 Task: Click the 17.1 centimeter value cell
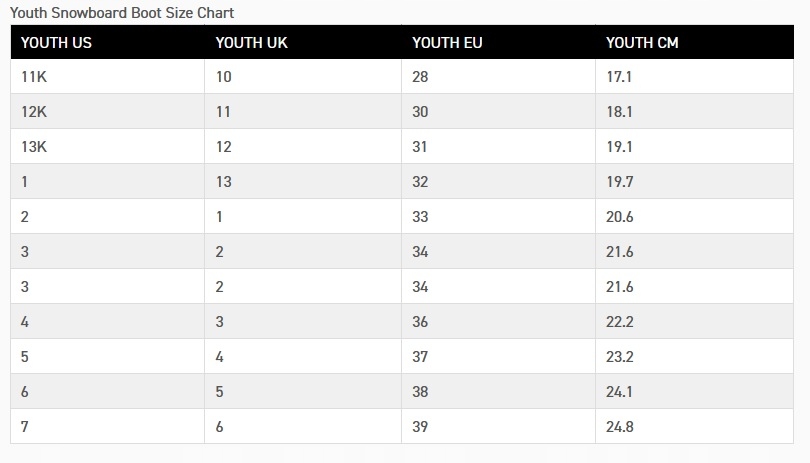(619, 77)
